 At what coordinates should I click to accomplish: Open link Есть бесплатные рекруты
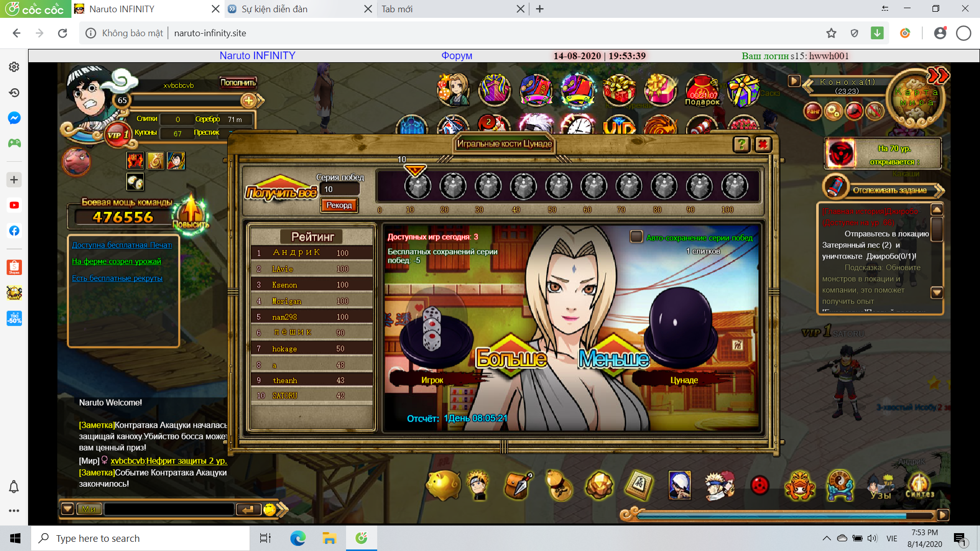[117, 278]
